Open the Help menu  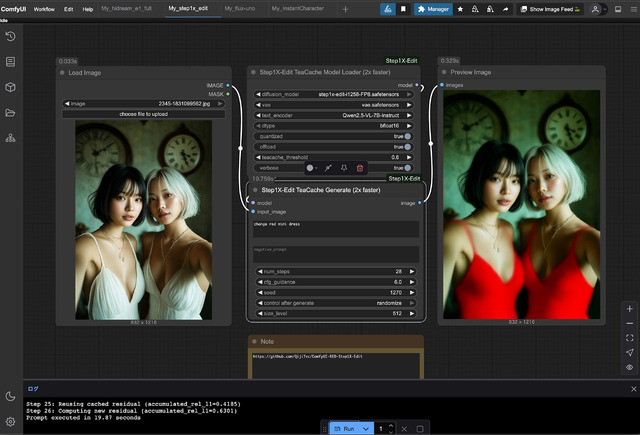pyautogui.click(x=88, y=9)
